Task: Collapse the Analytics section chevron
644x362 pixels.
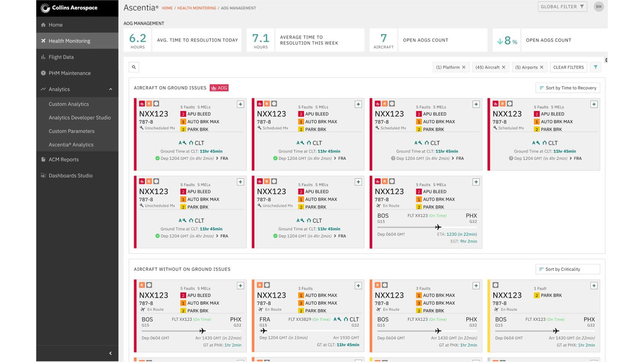Action: click(111, 89)
